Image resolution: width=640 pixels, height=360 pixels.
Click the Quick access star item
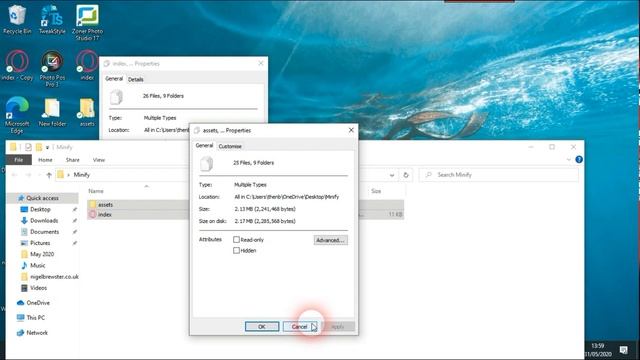[42, 198]
